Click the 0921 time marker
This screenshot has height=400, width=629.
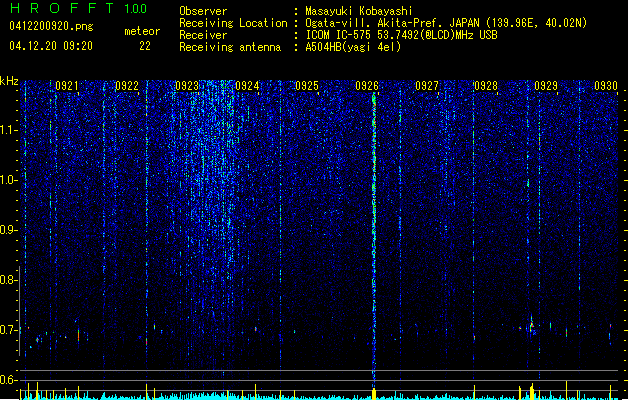67,86
